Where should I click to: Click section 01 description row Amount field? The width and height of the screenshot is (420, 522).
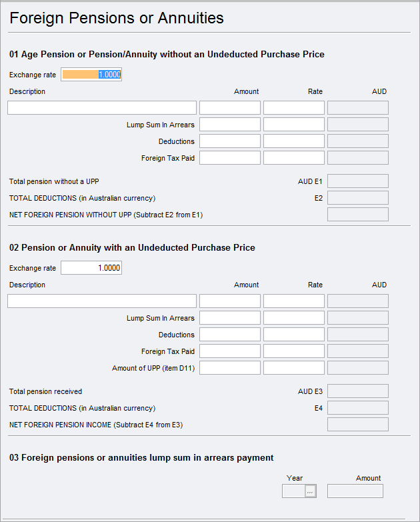[x=230, y=108]
